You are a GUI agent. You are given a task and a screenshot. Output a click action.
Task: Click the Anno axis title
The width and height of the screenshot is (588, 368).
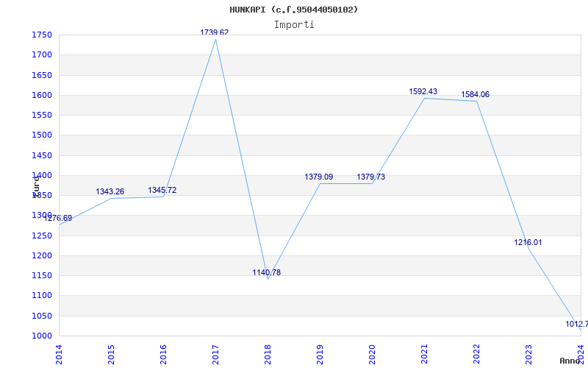pyautogui.click(x=570, y=361)
